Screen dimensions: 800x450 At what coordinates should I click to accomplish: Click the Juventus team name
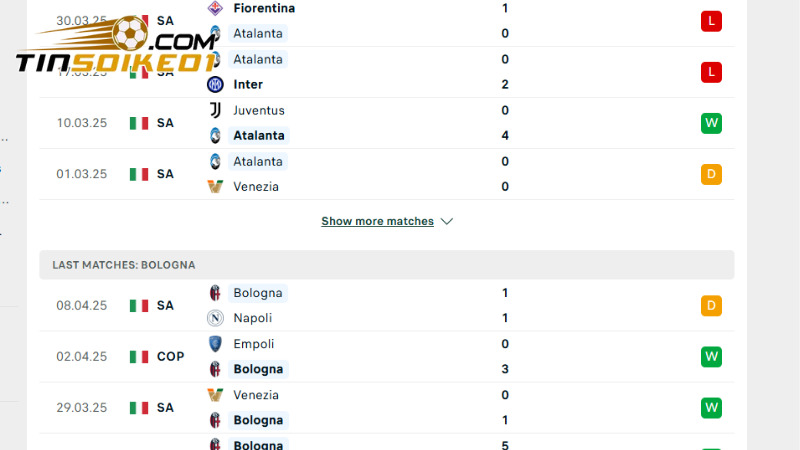(258, 110)
